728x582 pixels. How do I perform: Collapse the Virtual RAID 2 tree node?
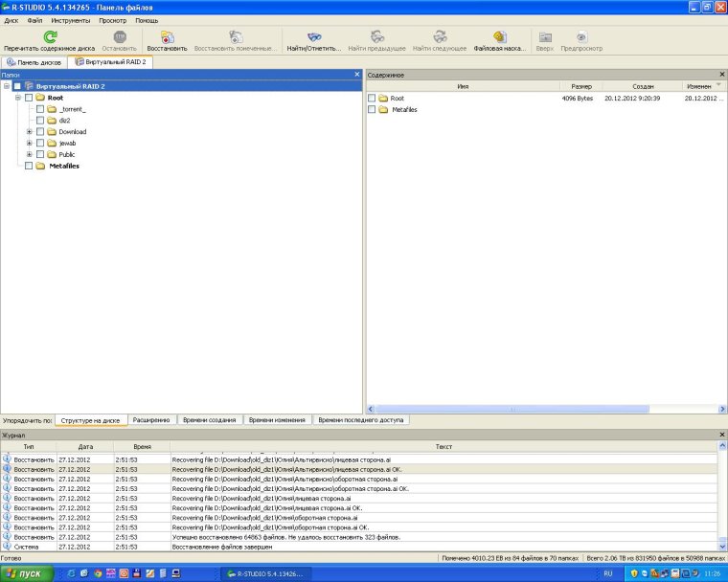coord(7,86)
